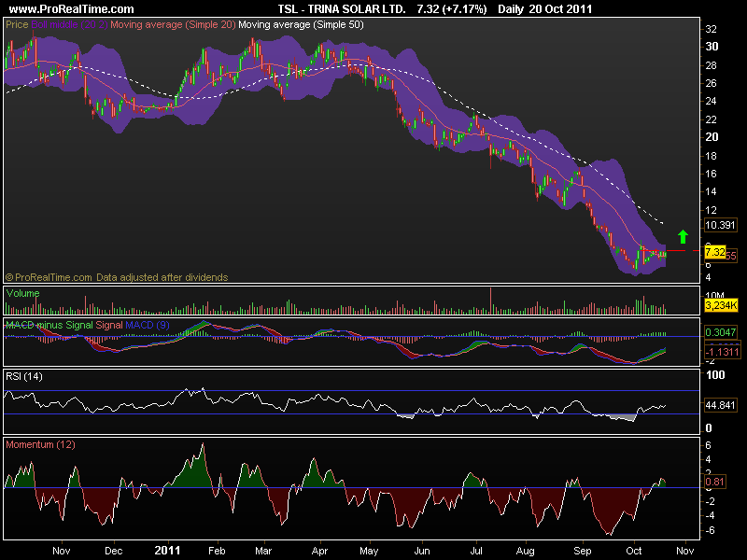This screenshot has width=747, height=560.
Task: Select Moving average (Simple 50) legend label
Action: tap(301, 24)
